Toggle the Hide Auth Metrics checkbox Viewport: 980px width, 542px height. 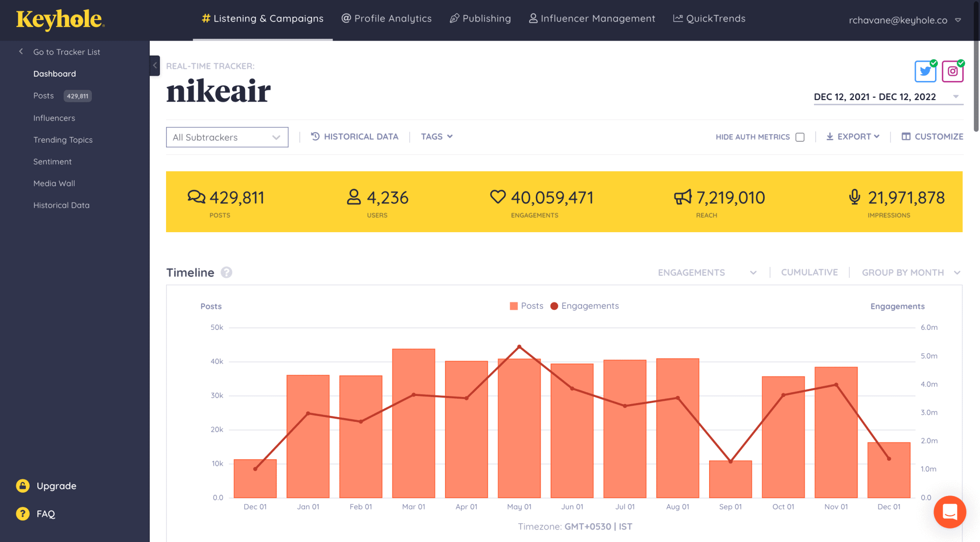pyautogui.click(x=801, y=136)
